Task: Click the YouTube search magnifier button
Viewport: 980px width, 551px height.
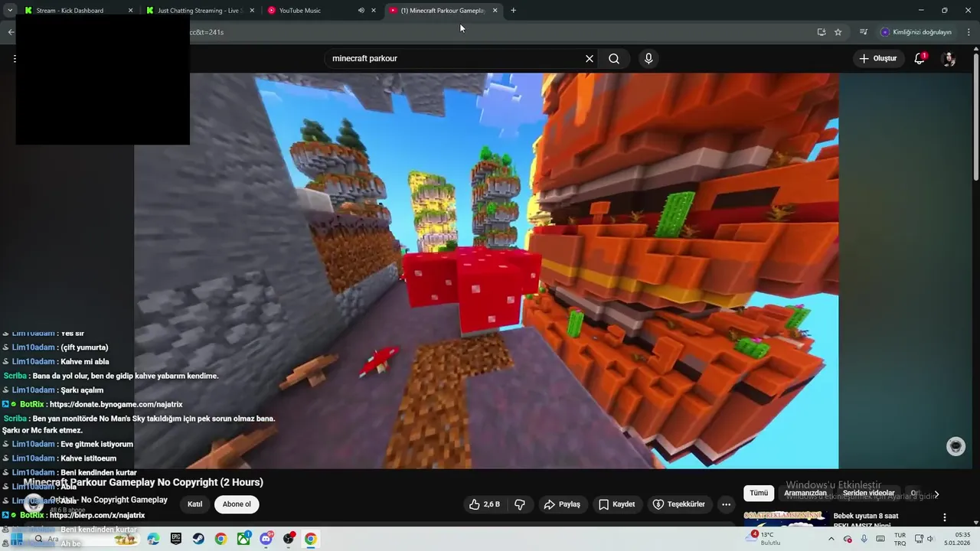Action: (x=614, y=58)
